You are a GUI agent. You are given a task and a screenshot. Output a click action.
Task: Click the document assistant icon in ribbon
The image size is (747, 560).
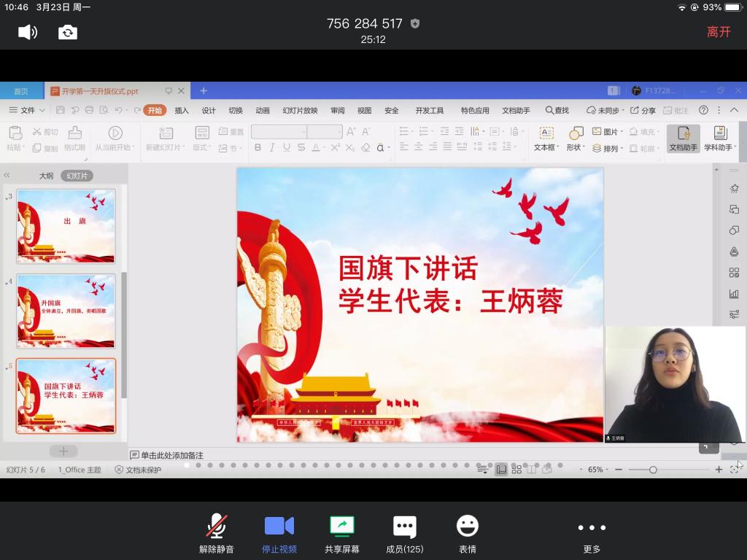pos(684,138)
